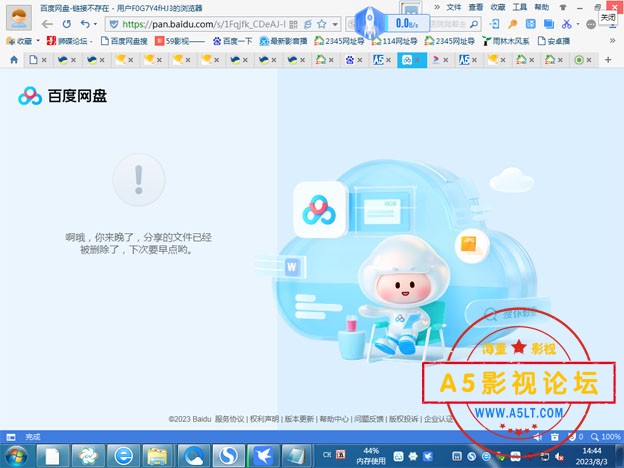Screen dimensions: 624x468
Task: Open the 100% page zoom control
Action: coord(606,437)
